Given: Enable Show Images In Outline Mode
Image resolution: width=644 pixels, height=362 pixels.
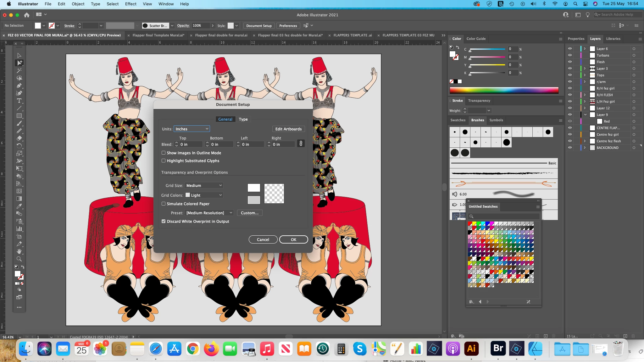Looking at the screenshot, I should 164,153.
